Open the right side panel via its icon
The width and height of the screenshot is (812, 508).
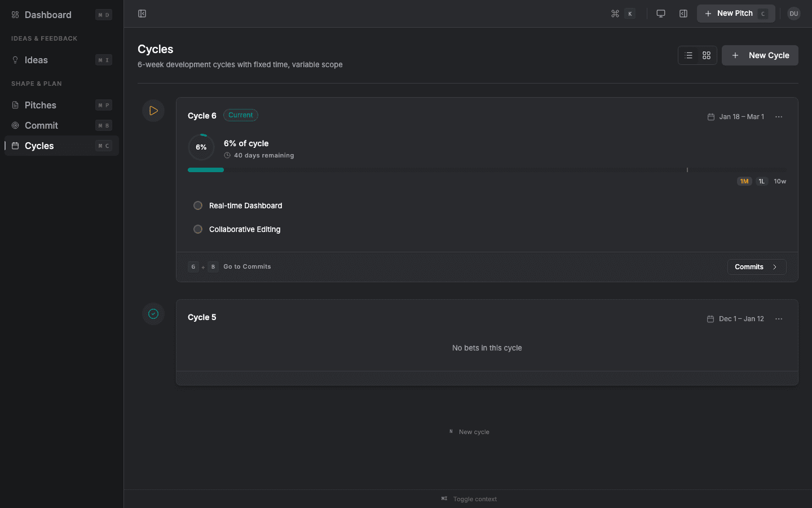click(683, 13)
